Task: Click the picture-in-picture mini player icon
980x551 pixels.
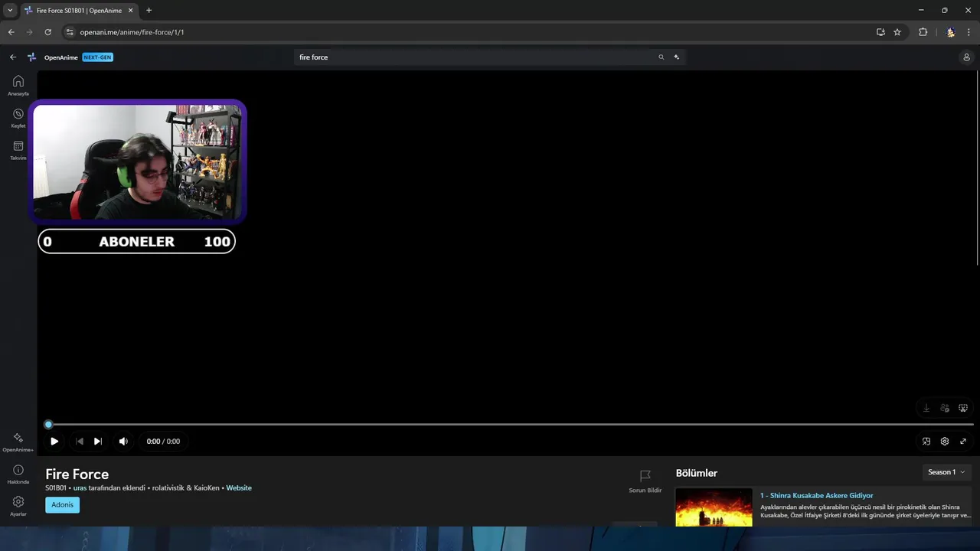Action: (926, 442)
